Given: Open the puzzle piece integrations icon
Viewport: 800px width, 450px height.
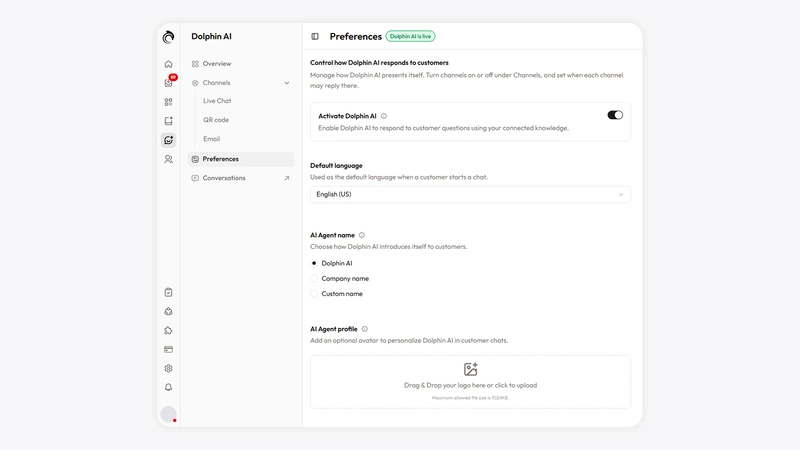Looking at the screenshot, I should tap(168, 331).
